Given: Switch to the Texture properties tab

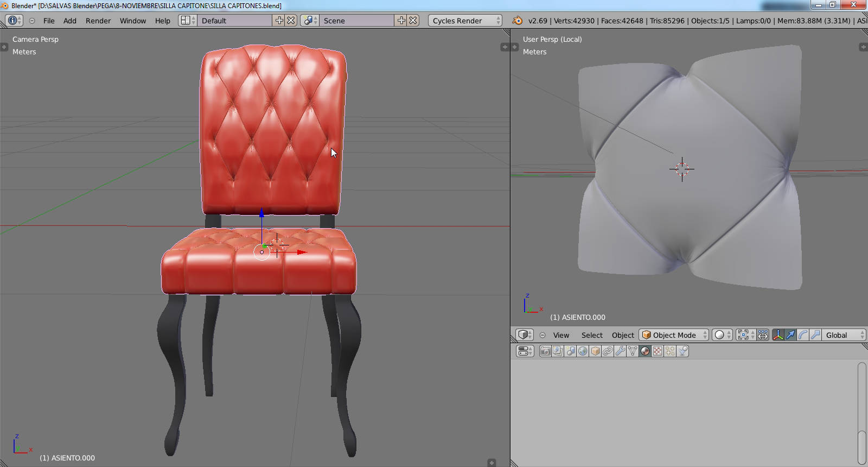Looking at the screenshot, I should [x=658, y=351].
